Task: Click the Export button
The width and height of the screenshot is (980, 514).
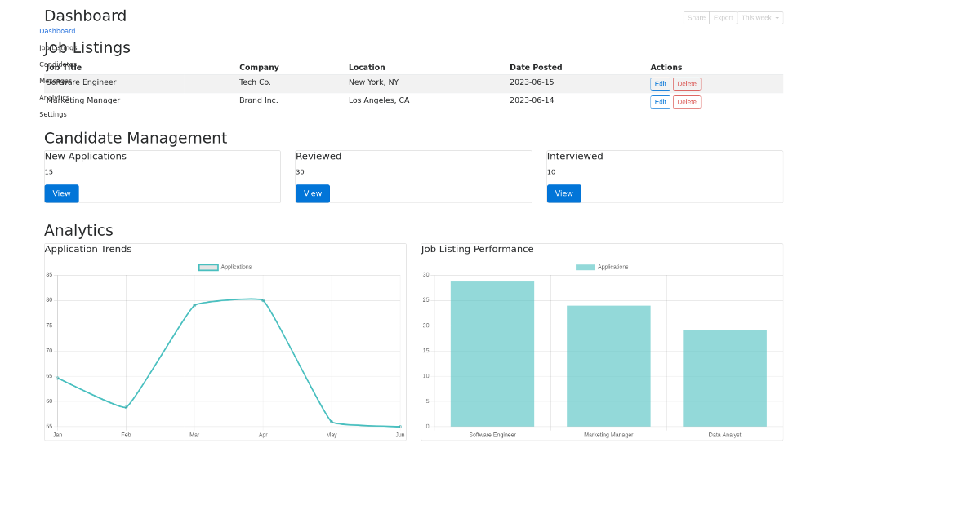Action: (x=722, y=17)
